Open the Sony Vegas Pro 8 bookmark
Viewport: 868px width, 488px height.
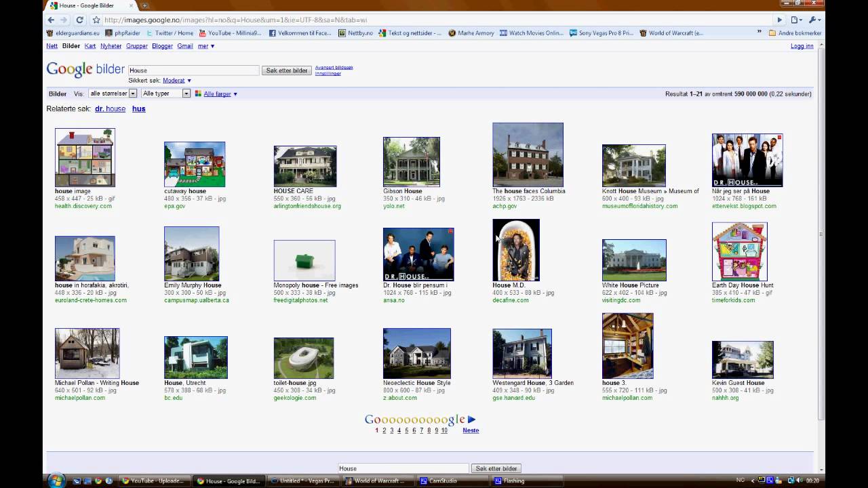(x=601, y=33)
